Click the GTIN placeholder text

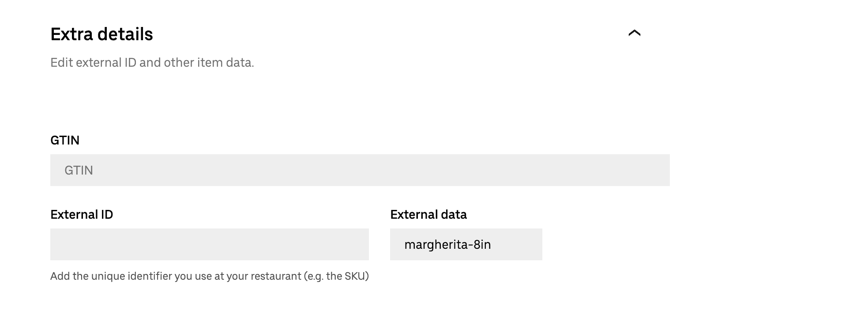(x=79, y=170)
